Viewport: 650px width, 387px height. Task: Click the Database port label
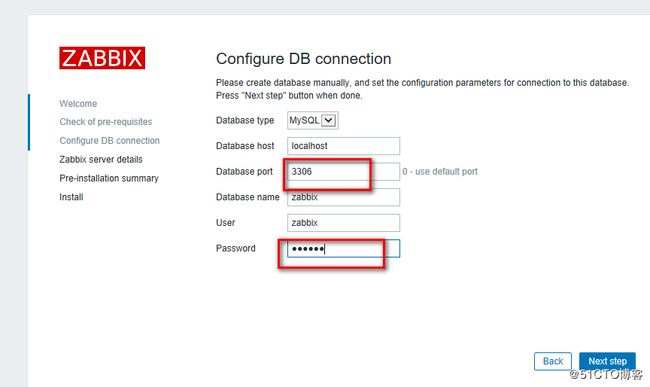[244, 172]
